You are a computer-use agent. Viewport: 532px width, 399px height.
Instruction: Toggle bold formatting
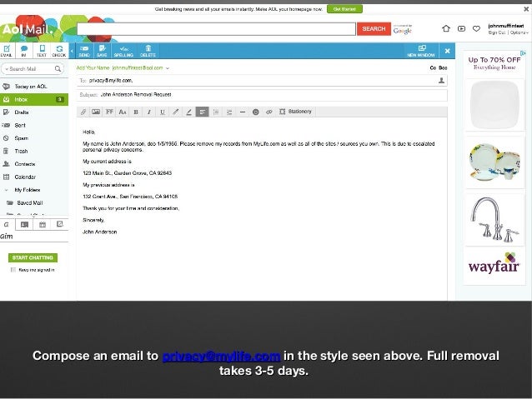coord(136,112)
